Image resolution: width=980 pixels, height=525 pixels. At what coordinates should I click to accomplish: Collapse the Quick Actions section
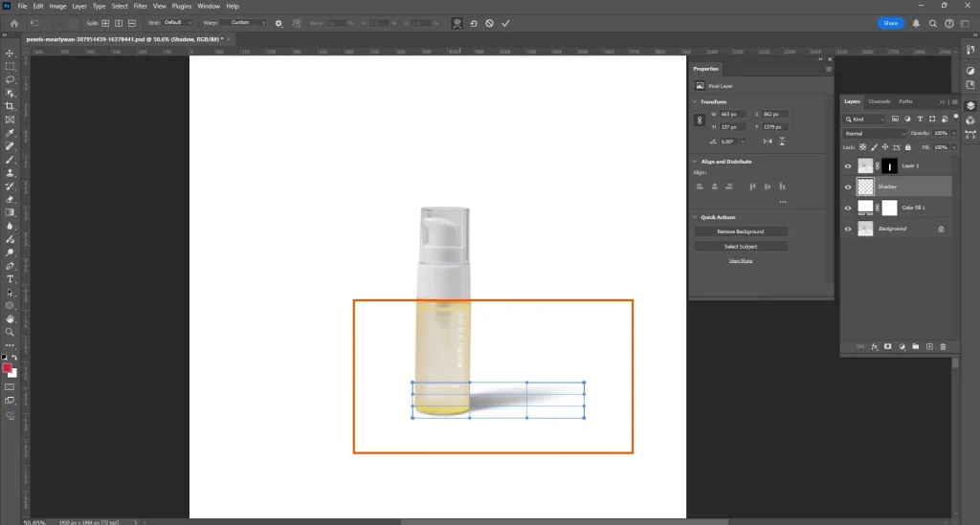coord(695,217)
